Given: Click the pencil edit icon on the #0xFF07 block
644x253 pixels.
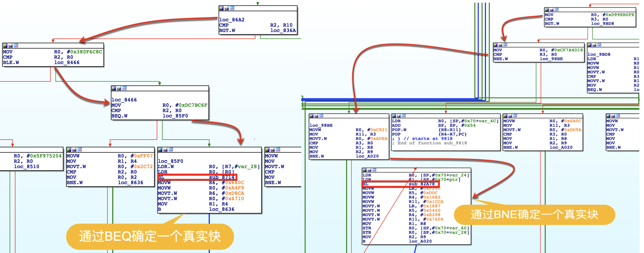Looking at the screenshot, I should (x=74, y=150).
